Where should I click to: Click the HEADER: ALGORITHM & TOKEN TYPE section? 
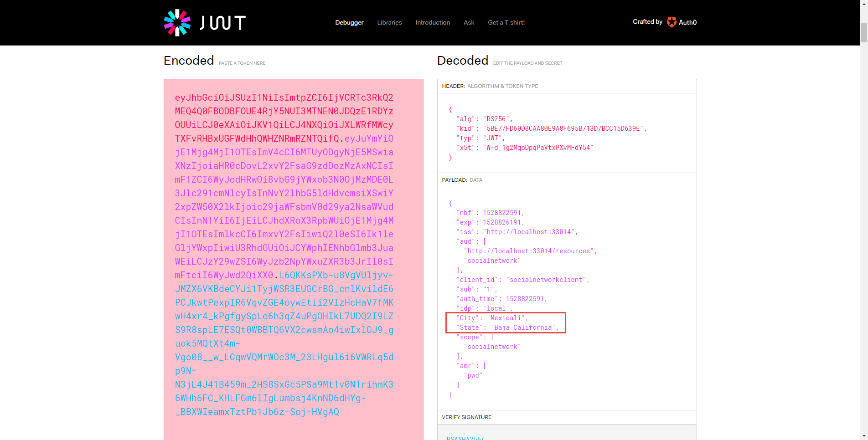[x=489, y=86]
